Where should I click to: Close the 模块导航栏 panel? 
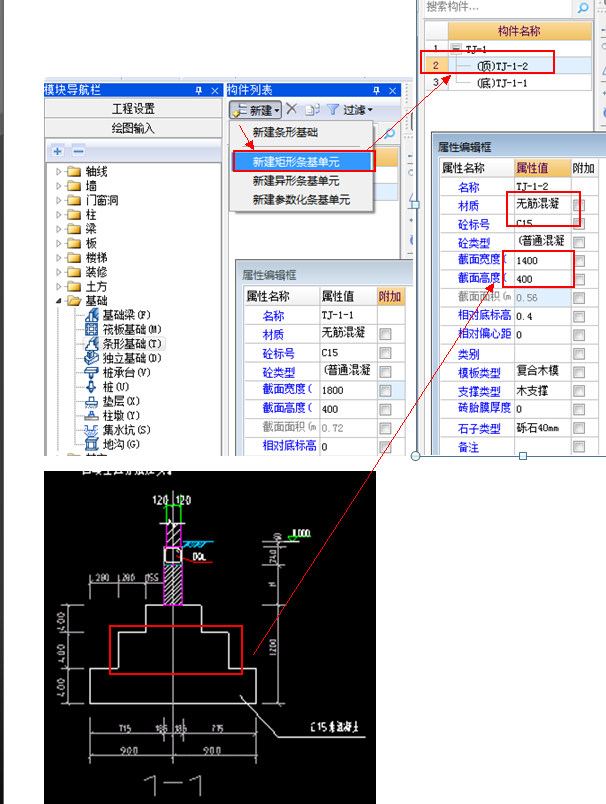[215, 91]
